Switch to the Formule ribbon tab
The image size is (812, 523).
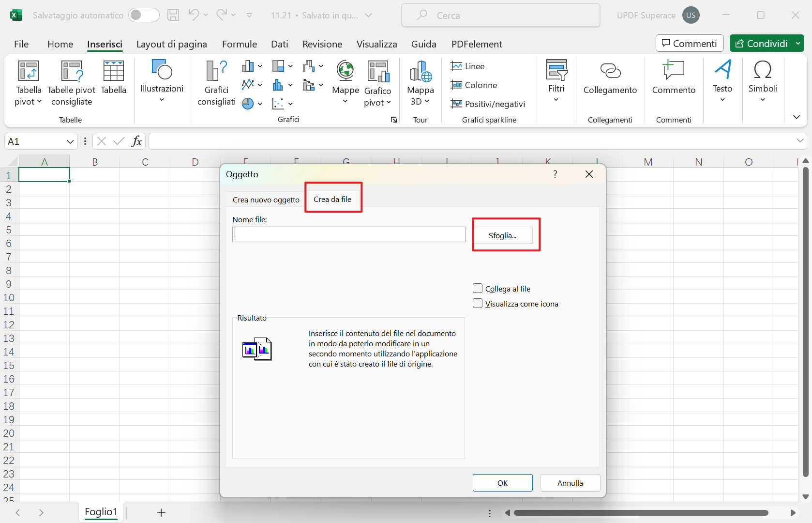pos(240,44)
